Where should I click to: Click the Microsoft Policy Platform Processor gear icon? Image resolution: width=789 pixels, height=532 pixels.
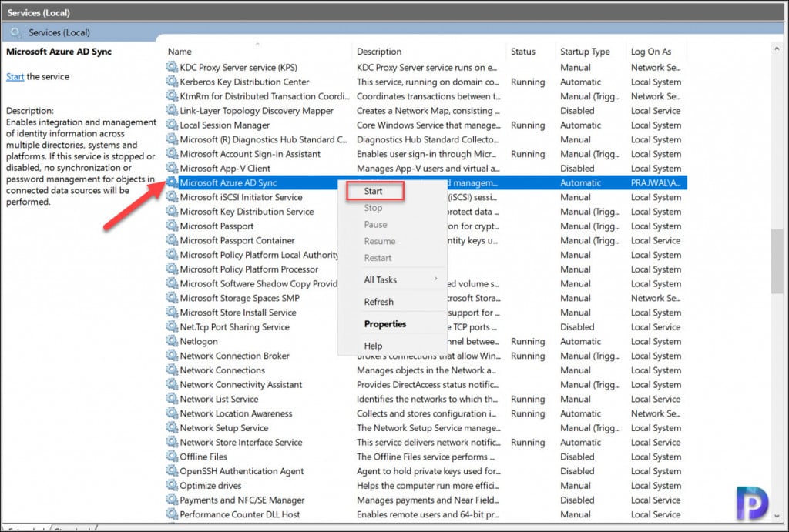point(172,269)
